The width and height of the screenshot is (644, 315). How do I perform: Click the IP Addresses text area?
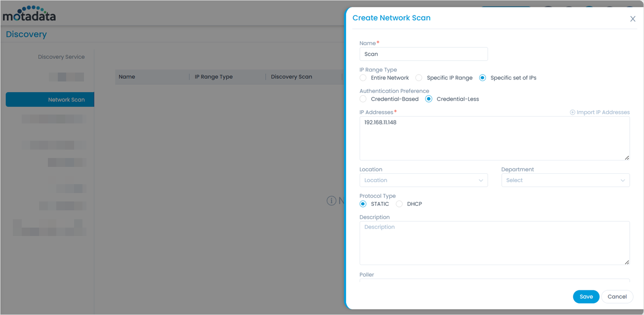pos(494,138)
